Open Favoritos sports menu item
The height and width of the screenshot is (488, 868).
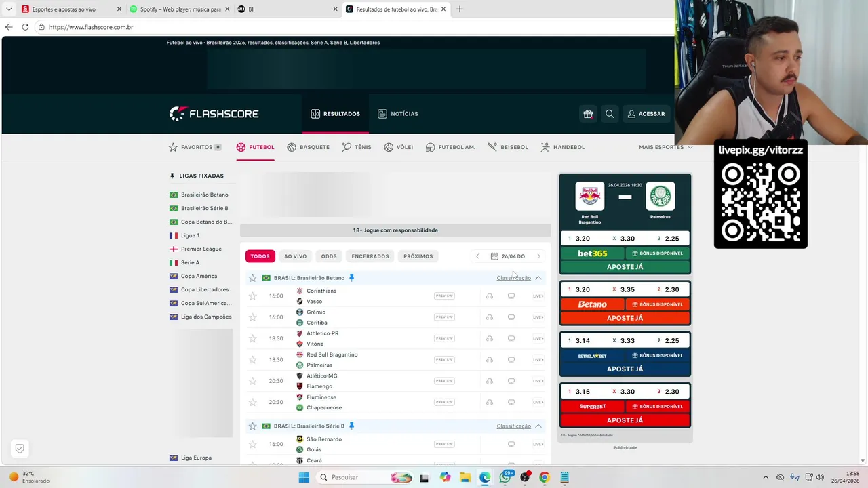[x=195, y=147]
